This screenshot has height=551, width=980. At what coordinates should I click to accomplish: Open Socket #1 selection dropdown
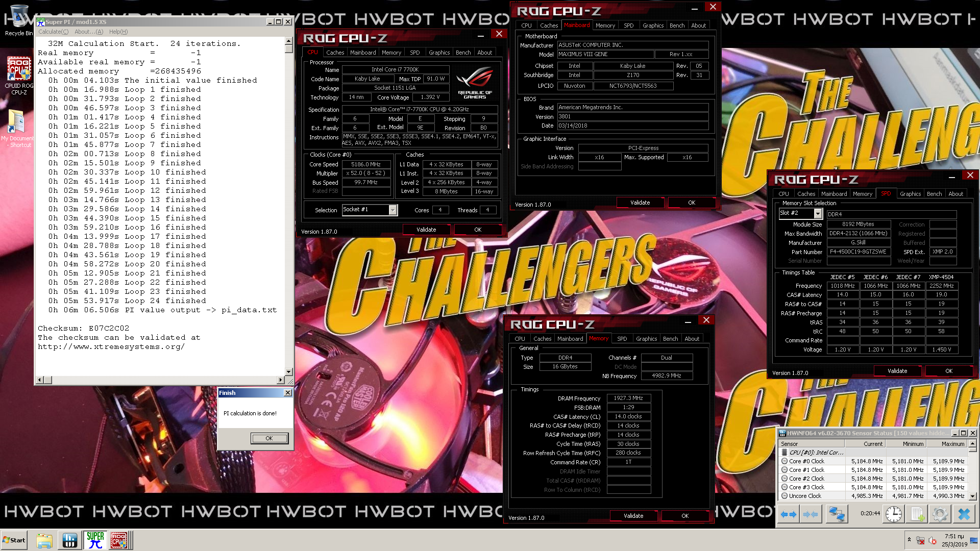(x=393, y=210)
